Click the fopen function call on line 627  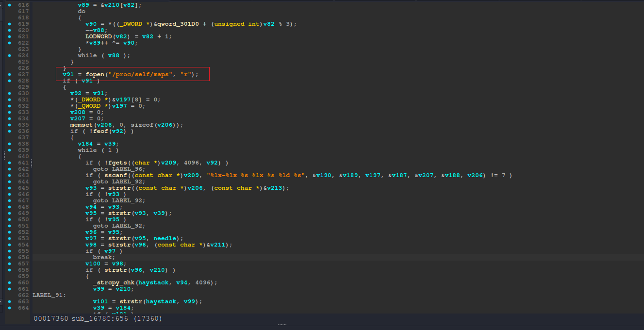pyautogui.click(x=95, y=74)
